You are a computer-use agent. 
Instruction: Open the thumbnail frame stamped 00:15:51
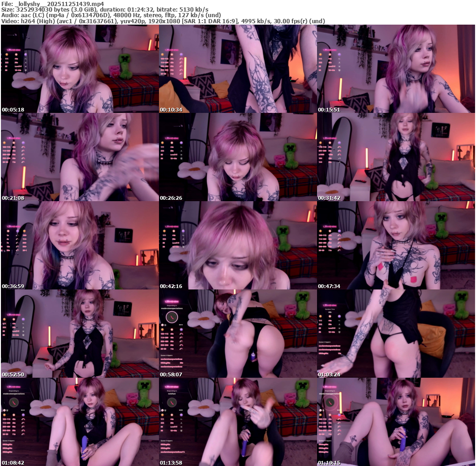point(396,69)
